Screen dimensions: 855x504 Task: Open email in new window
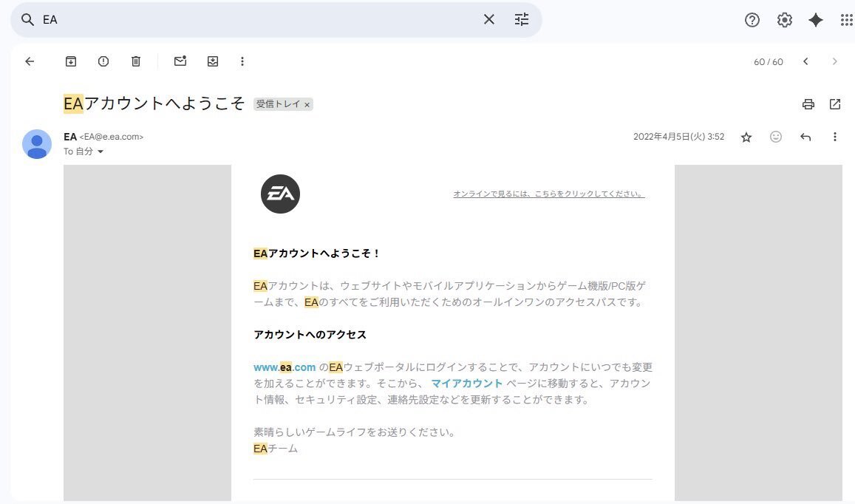pyautogui.click(x=835, y=104)
